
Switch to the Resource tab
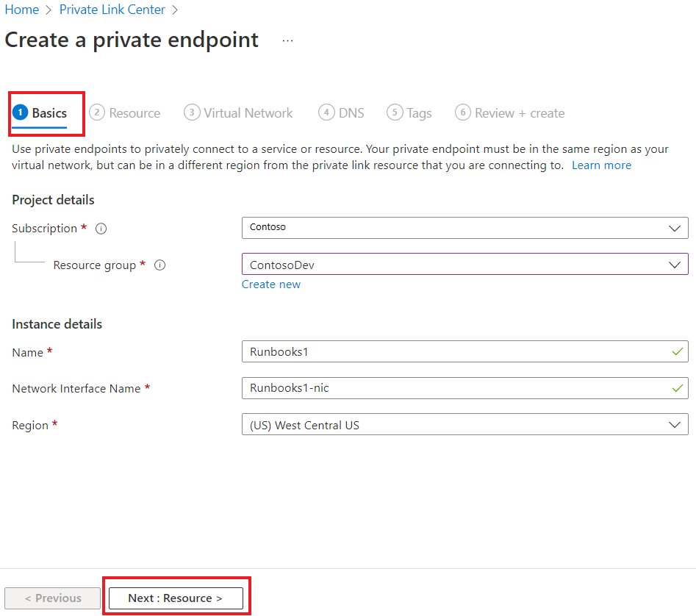pyautogui.click(x=125, y=113)
